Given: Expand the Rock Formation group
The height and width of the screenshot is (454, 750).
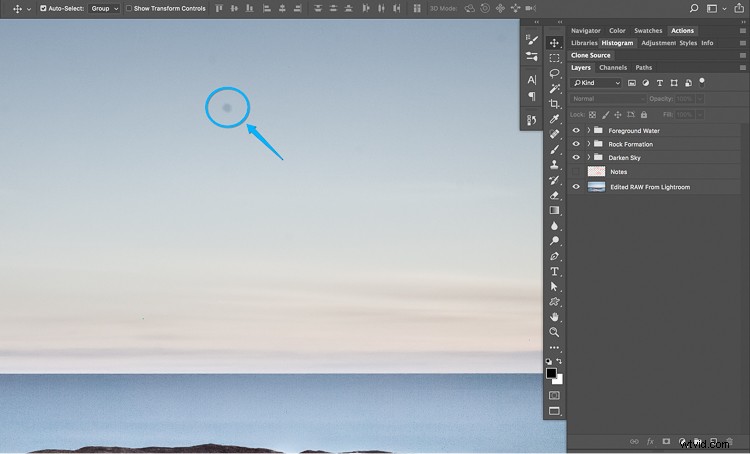Looking at the screenshot, I should [588, 144].
